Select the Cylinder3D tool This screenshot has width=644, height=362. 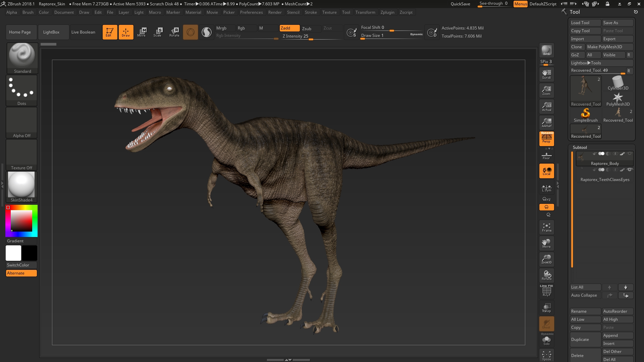point(618,83)
